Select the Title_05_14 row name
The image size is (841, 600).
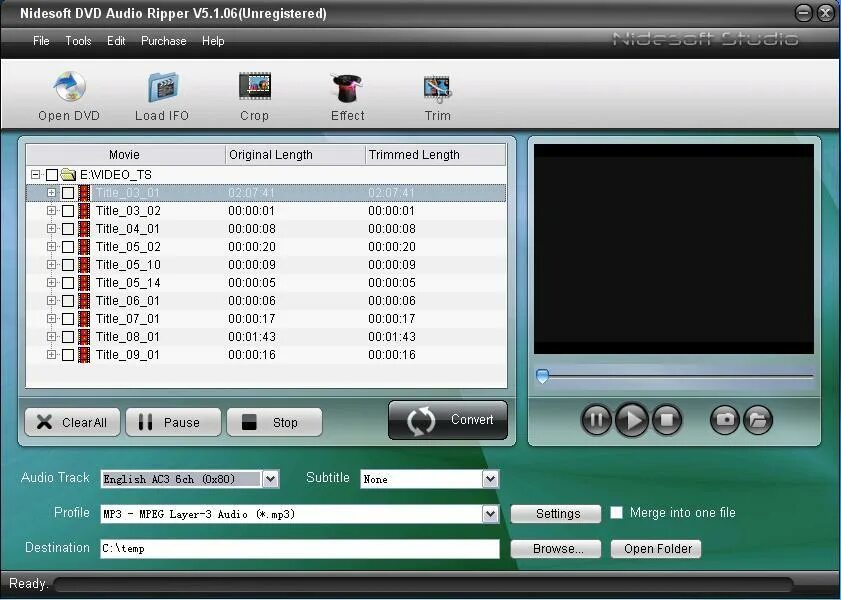[x=128, y=283]
